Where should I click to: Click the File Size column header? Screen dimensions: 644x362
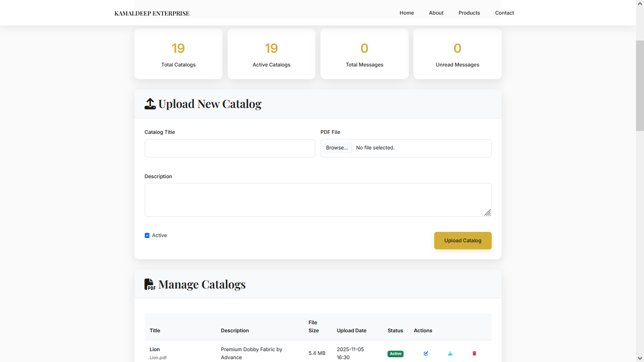tap(314, 327)
